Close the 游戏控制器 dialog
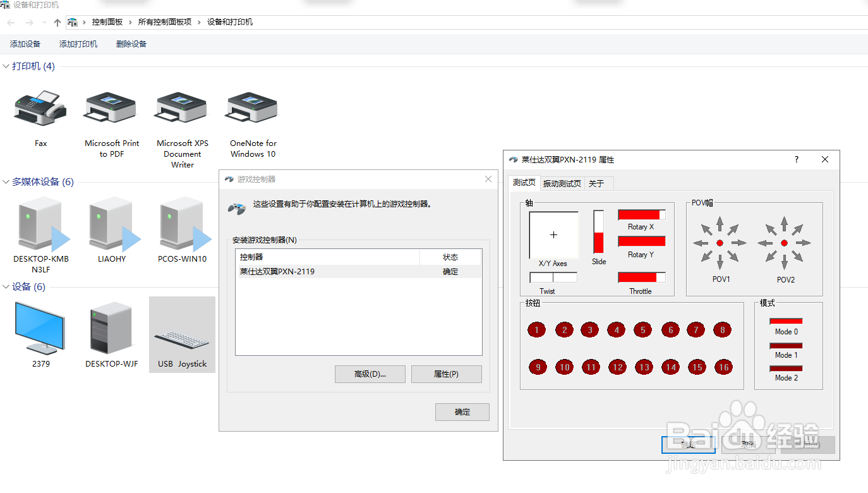This screenshot has height=493, width=868. pos(488,179)
